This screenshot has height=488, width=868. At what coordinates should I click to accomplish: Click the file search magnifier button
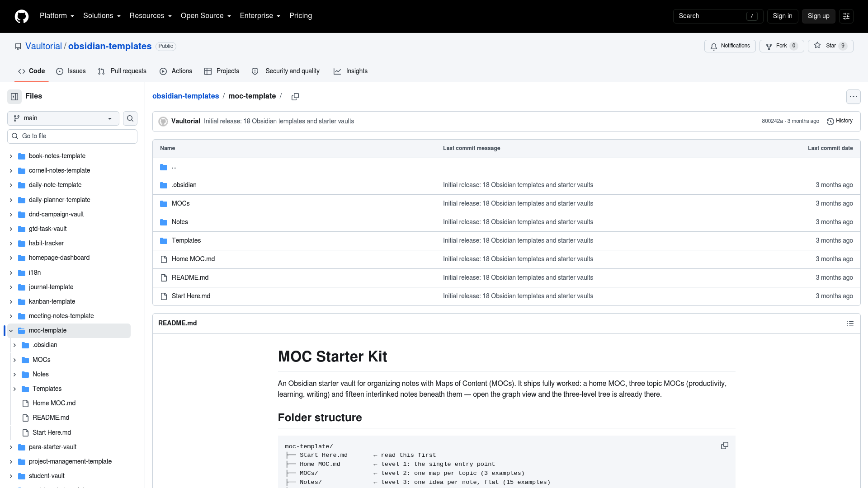[x=130, y=118]
